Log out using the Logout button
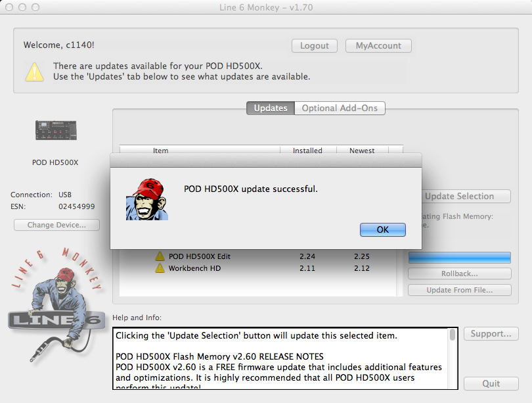532x403 pixels. pyautogui.click(x=315, y=46)
